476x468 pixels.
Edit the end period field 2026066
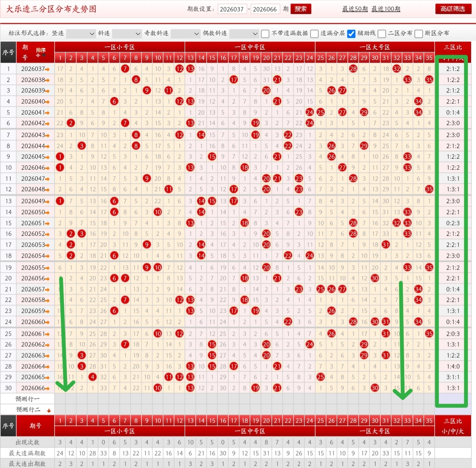coord(265,9)
